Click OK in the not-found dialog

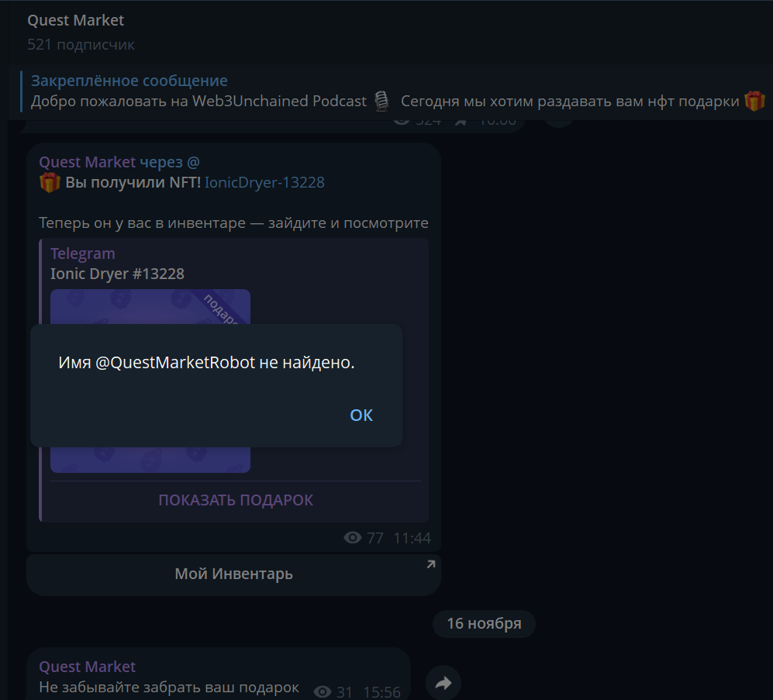coord(361,416)
